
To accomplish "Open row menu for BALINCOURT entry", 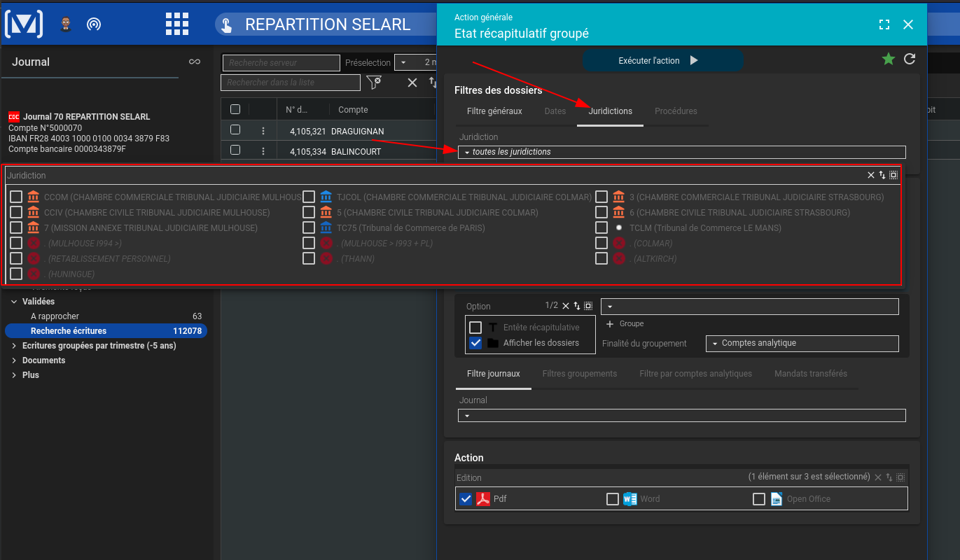I will (263, 151).
